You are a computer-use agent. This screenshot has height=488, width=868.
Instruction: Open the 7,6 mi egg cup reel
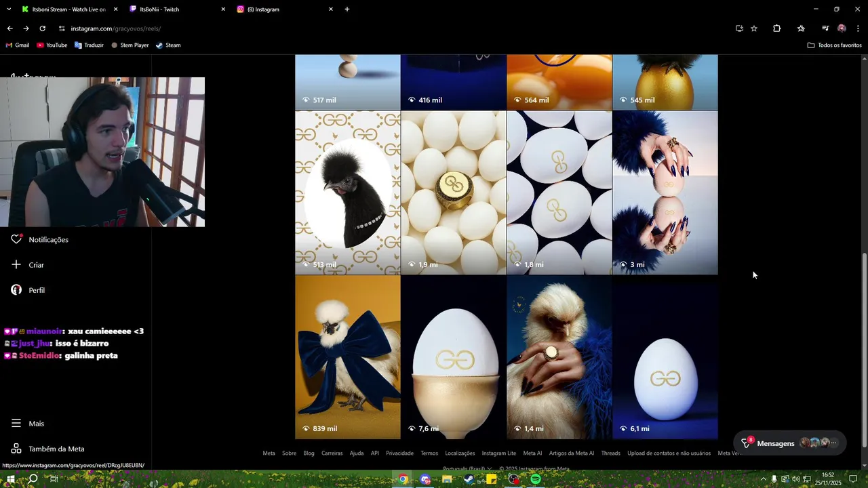pos(454,357)
